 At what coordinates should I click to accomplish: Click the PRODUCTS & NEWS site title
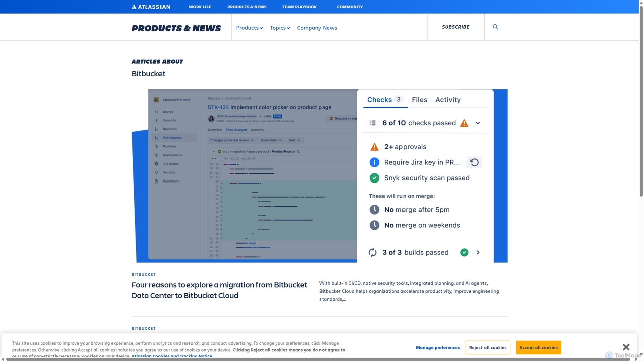(176, 28)
